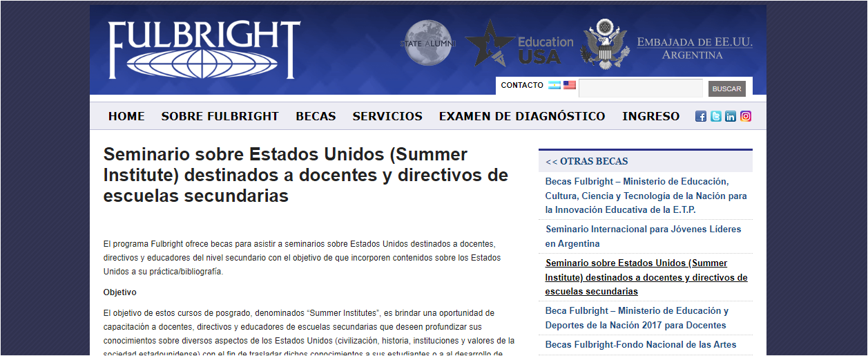Click the Fulbright logo
The image size is (868, 356).
pyautogui.click(x=204, y=50)
